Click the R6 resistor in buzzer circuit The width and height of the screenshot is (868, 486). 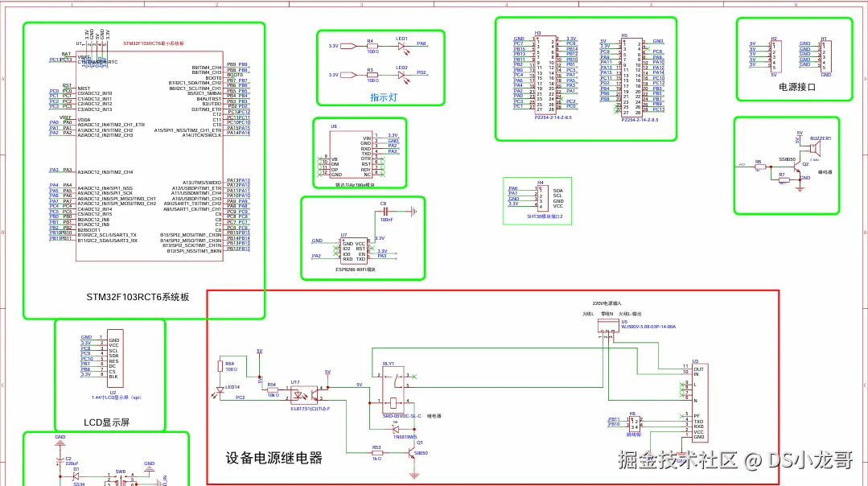tap(760, 166)
